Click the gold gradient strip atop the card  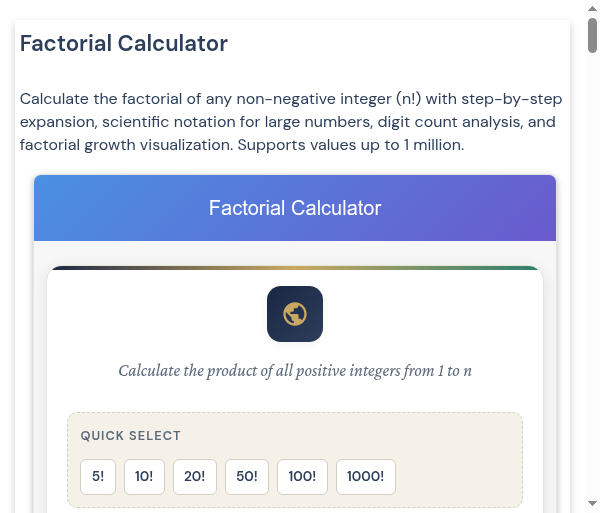(x=295, y=268)
